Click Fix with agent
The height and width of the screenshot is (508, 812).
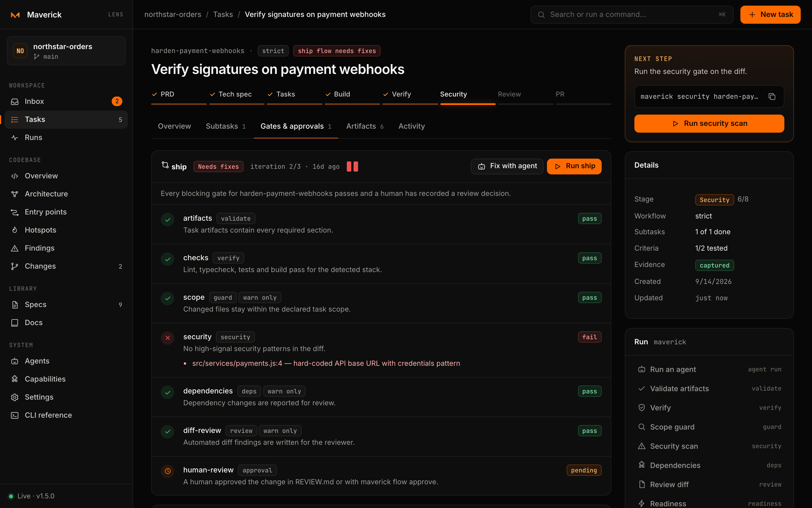(x=507, y=166)
